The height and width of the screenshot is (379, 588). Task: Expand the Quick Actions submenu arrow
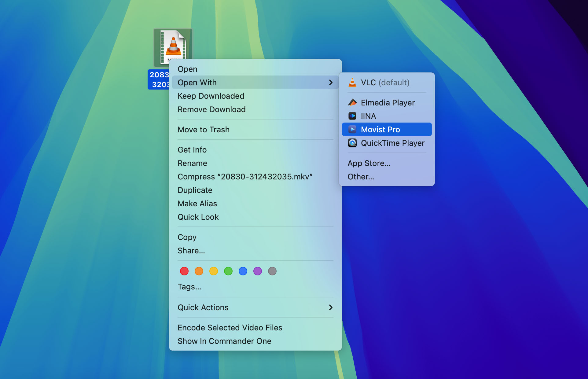point(330,307)
